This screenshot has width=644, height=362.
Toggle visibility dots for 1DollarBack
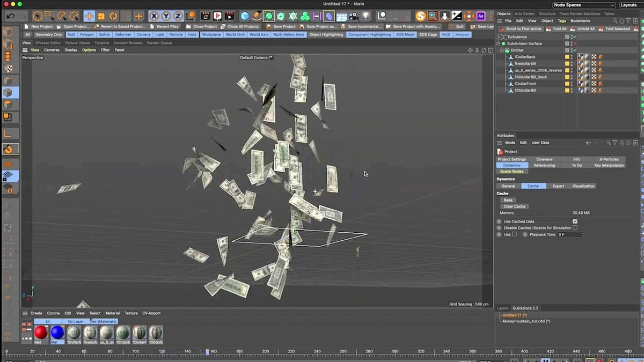point(572,57)
